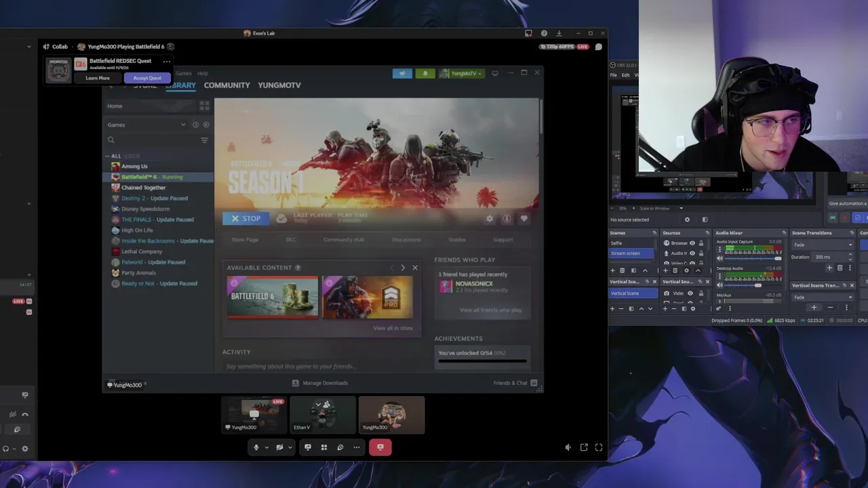The image size is (868, 488).
Task: Open soundboard icon in Discord call bar
Action: pyautogui.click(x=340, y=447)
